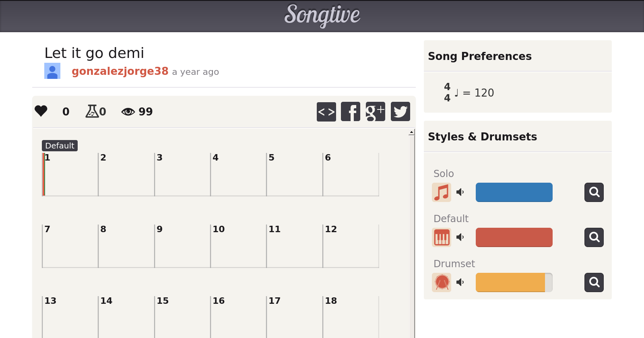Mute the Drumset track speaker
644x338 pixels.
point(460,282)
